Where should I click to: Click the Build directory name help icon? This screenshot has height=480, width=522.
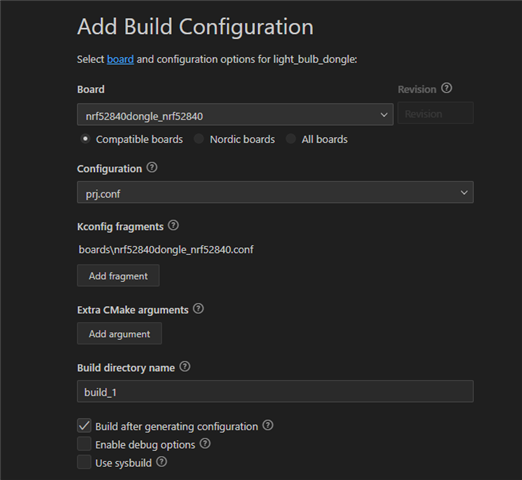pos(185,367)
